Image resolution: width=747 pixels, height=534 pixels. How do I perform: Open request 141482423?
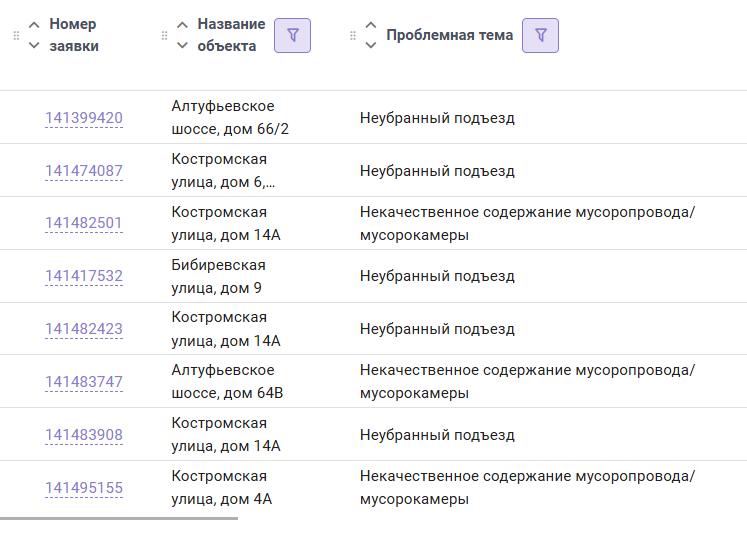click(x=84, y=329)
